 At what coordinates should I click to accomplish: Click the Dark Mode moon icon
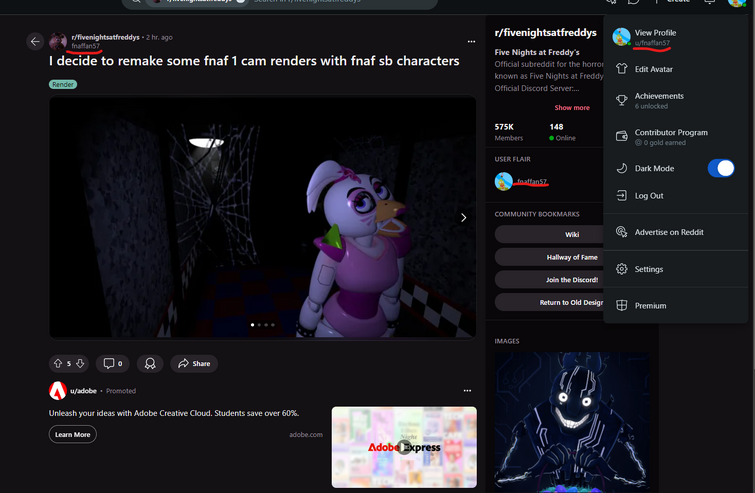[x=622, y=168]
